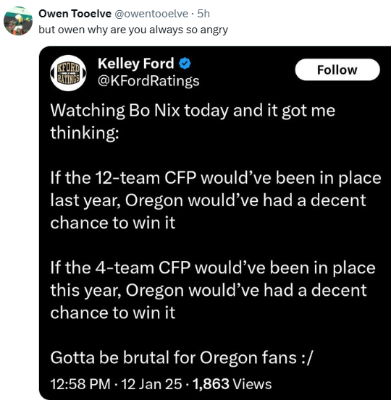The image size is (391, 400).
Task: Open the quoted tweet card background
Action: point(215,223)
